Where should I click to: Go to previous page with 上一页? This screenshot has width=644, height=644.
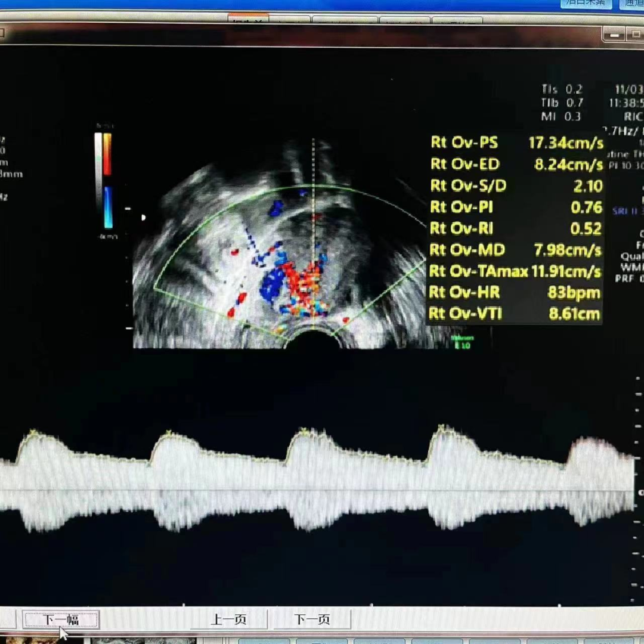pyautogui.click(x=228, y=620)
